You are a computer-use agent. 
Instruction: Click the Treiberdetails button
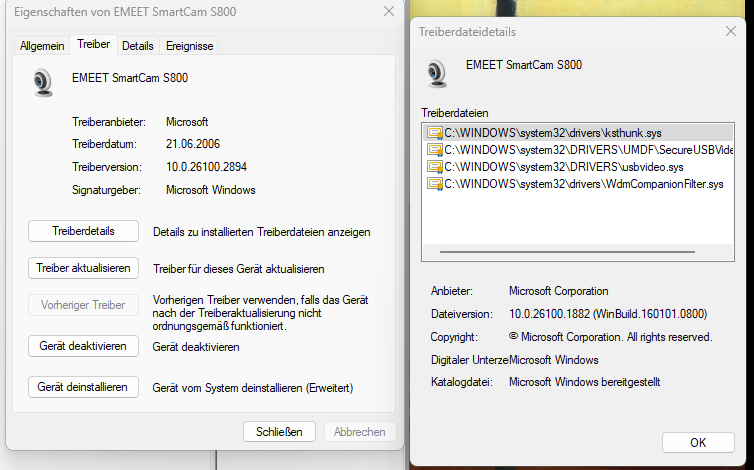pyautogui.click(x=83, y=231)
